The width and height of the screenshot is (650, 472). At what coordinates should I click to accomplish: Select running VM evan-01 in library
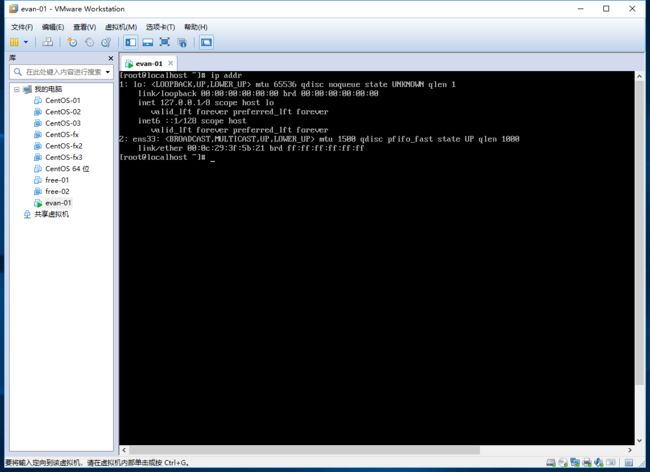pos(58,203)
